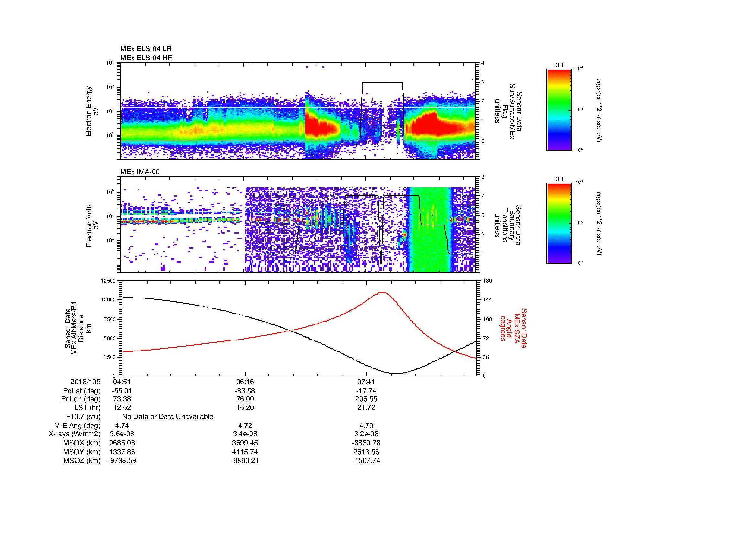Click the MSOY value 2613.56
Image resolution: width=756 pixels, height=534 pixels.
[366, 452]
